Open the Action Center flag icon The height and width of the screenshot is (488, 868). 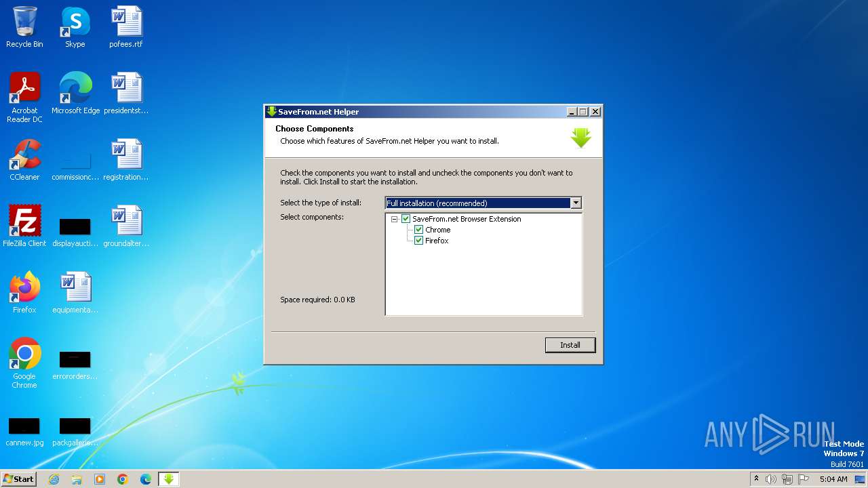(804, 479)
